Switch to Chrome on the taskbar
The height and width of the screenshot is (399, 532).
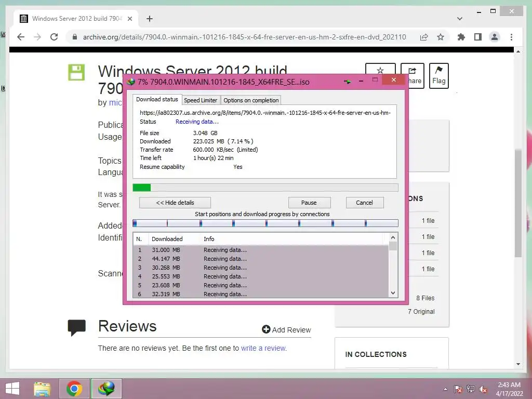74,389
